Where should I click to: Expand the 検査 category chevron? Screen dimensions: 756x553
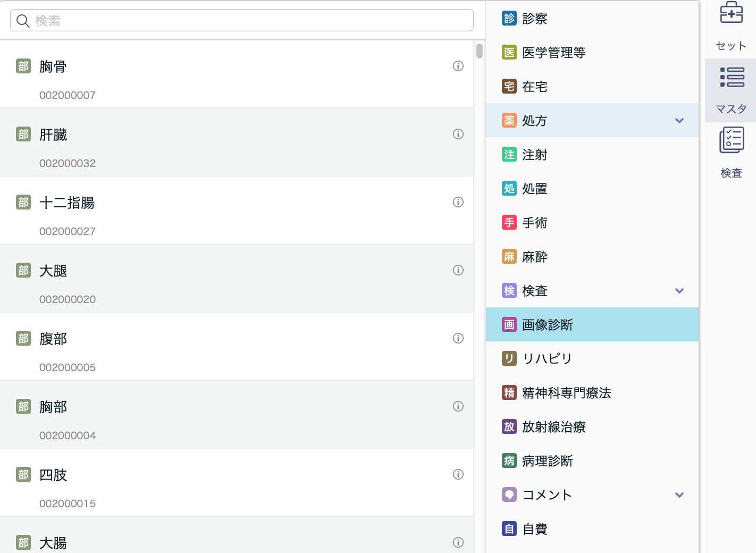679,291
